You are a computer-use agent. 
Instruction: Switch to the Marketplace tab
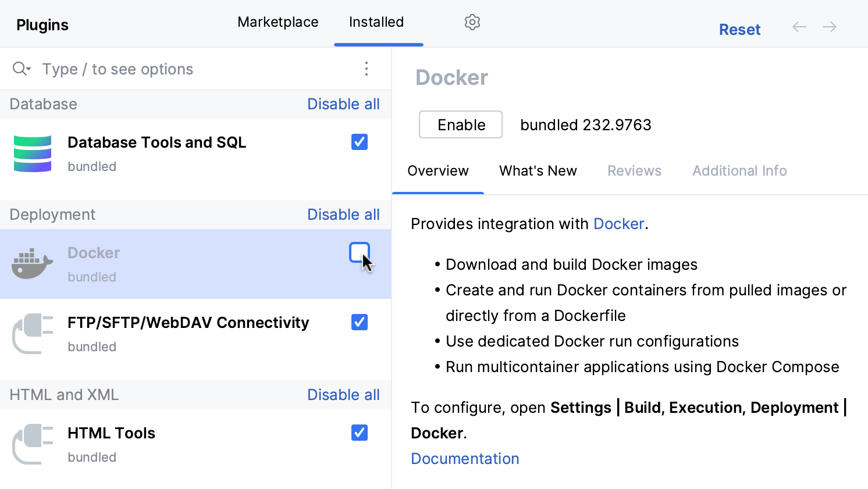click(x=278, y=22)
